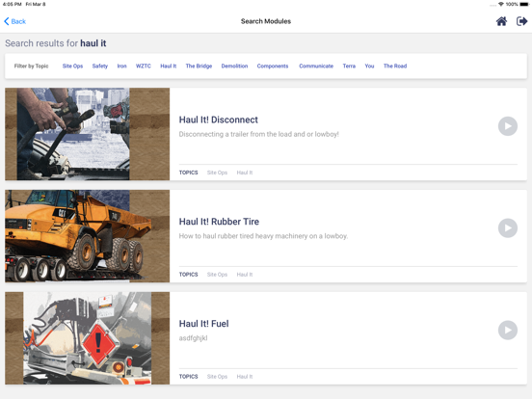The image size is (532, 399).
Task: Filter results by Iron topic
Action: [x=121, y=66]
